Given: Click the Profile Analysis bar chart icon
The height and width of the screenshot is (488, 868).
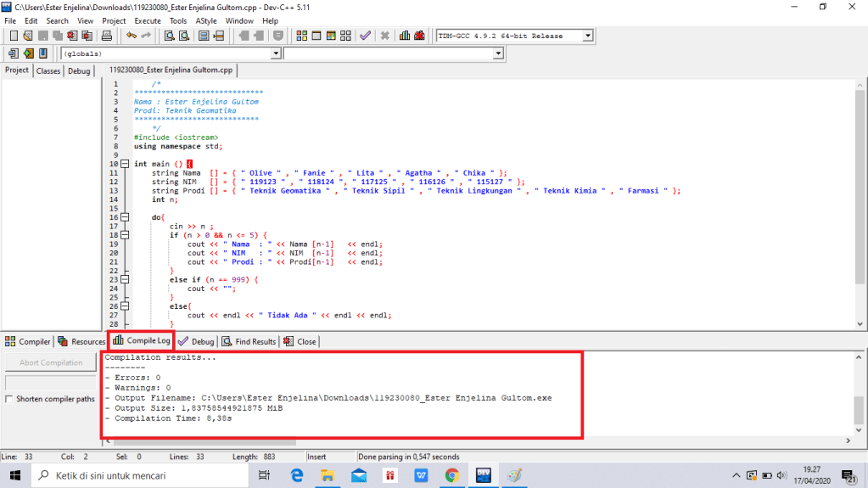Looking at the screenshot, I should pos(405,36).
